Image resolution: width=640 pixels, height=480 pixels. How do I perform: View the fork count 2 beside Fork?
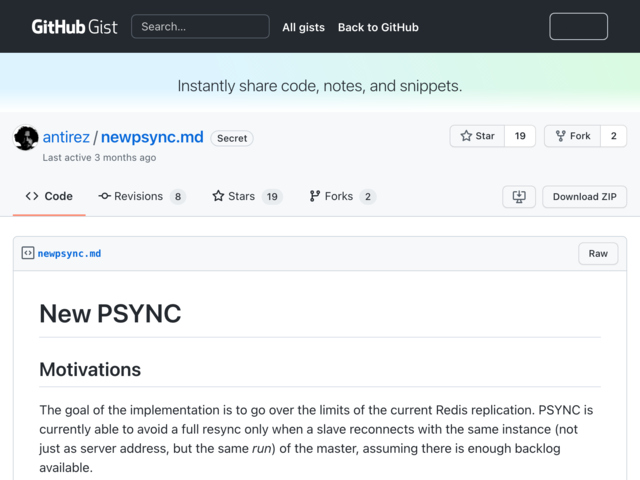[613, 136]
